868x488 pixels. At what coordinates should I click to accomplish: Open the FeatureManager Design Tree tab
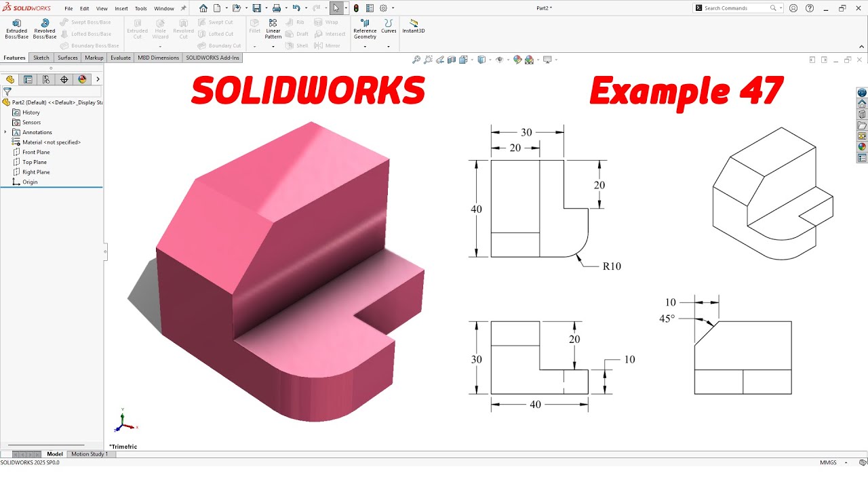tap(10, 79)
